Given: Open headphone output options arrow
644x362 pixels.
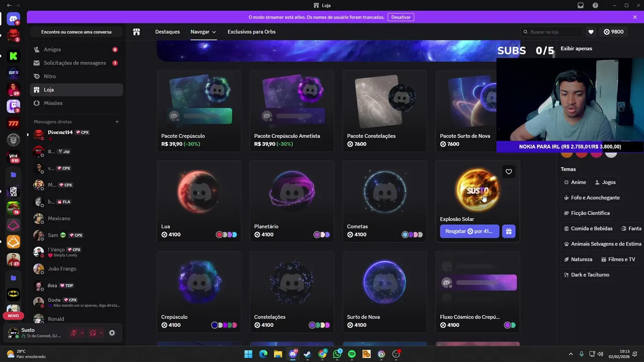Looking at the screenshot, I should [x=101, y=333].
